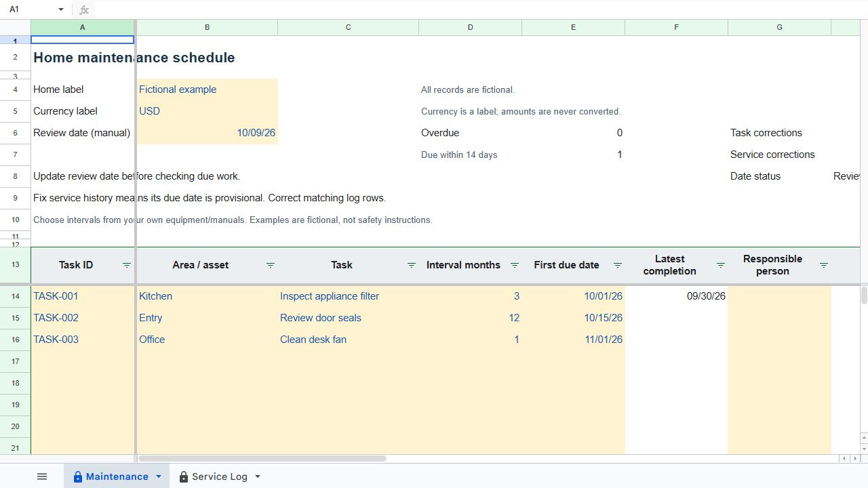Open the Latest completion filter icon

point(721,265)
